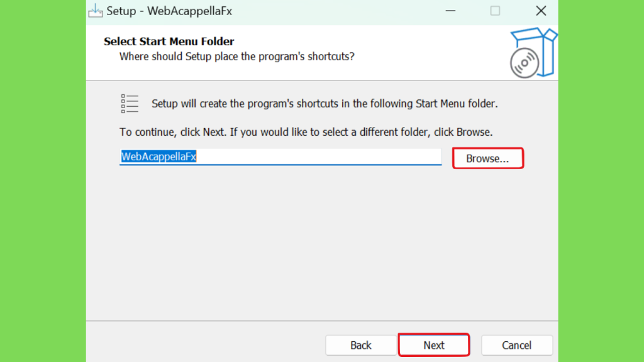Click the "Where should Setup place" subtitle
644x362 pixels.
(237, 57)
